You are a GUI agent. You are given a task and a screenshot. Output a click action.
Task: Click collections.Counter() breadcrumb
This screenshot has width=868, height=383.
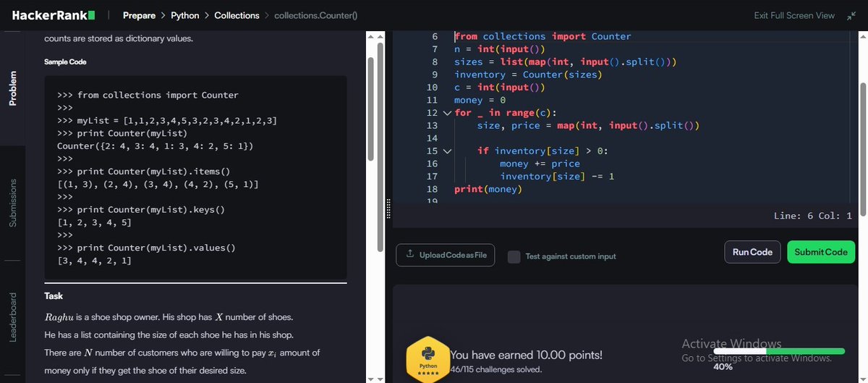point(316,15)
